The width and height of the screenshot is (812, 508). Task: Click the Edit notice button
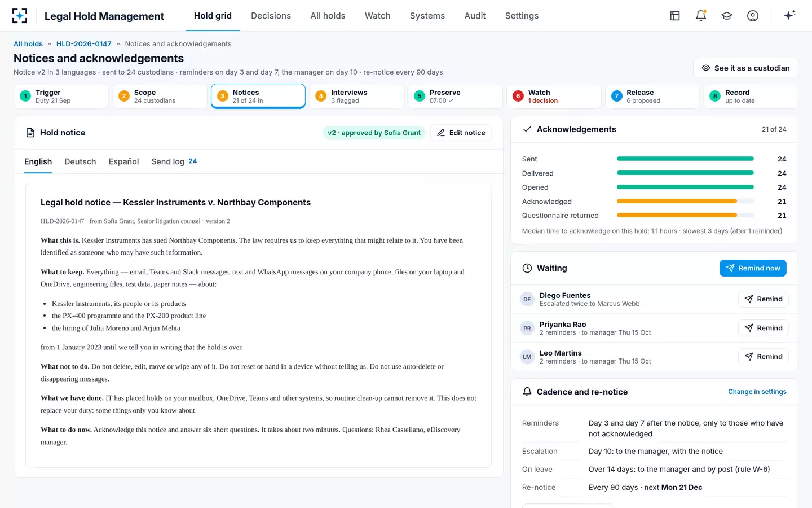pyautogui.click(x=461, y=133)
